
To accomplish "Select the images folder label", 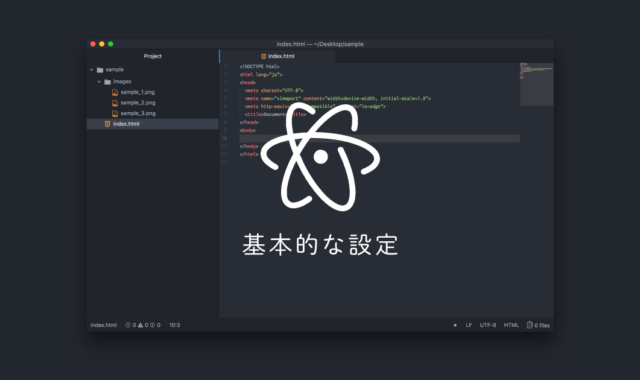I will pyautogui.click(x=122, y=82).
